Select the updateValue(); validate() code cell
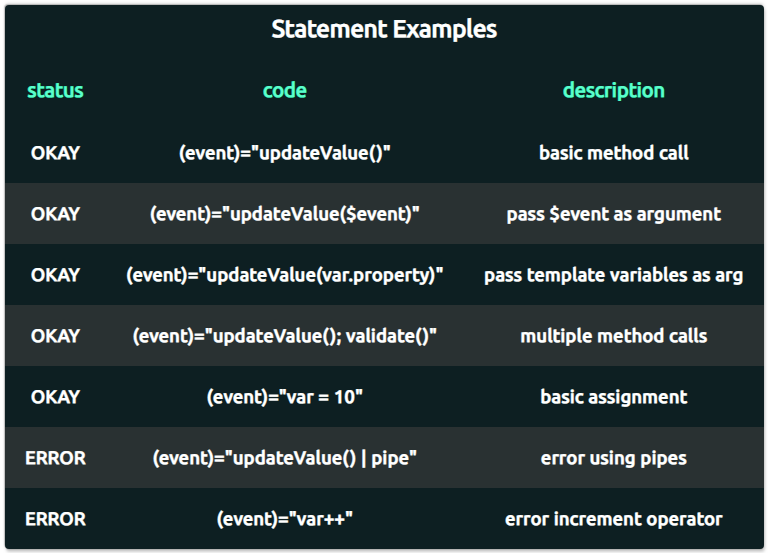This screenshot has width=768, height=553. (285, 336)
